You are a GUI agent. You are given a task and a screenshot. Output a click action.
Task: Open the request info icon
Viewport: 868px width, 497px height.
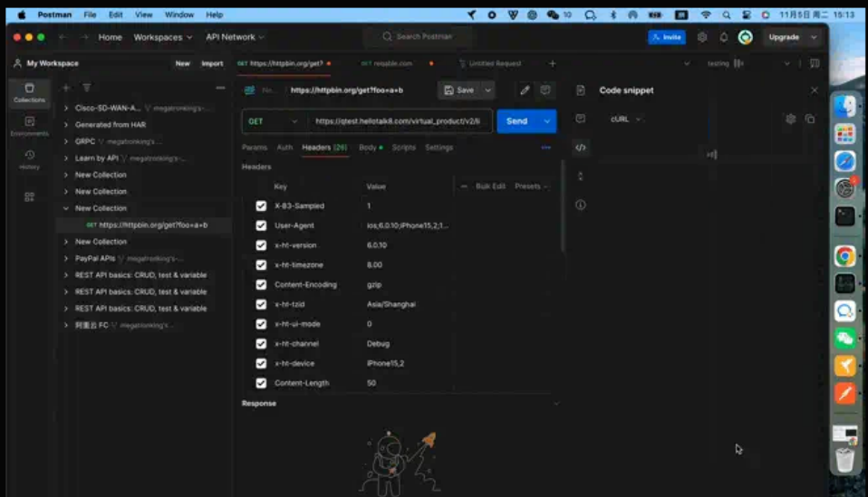[x=580, y=205]
